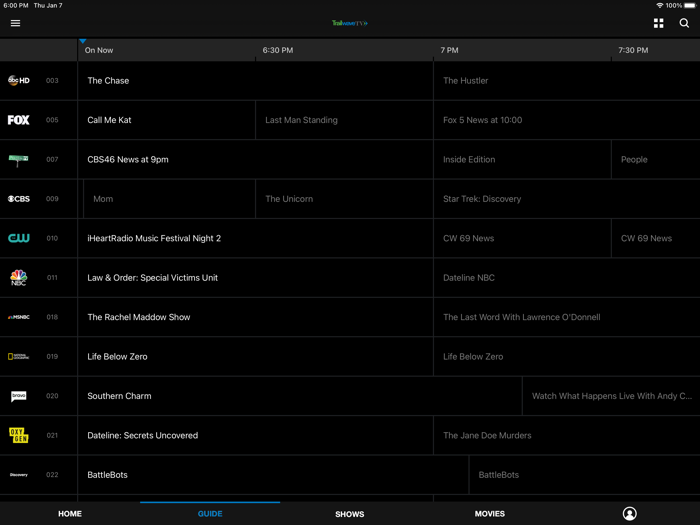
Task: Select the 6:30 PM time header
Action: click(x=278, y=50)
